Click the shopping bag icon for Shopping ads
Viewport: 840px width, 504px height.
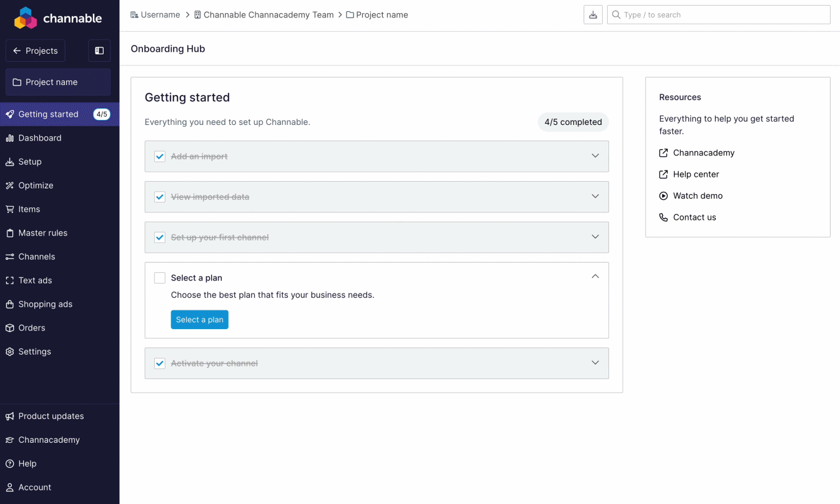tap(9, 304)
